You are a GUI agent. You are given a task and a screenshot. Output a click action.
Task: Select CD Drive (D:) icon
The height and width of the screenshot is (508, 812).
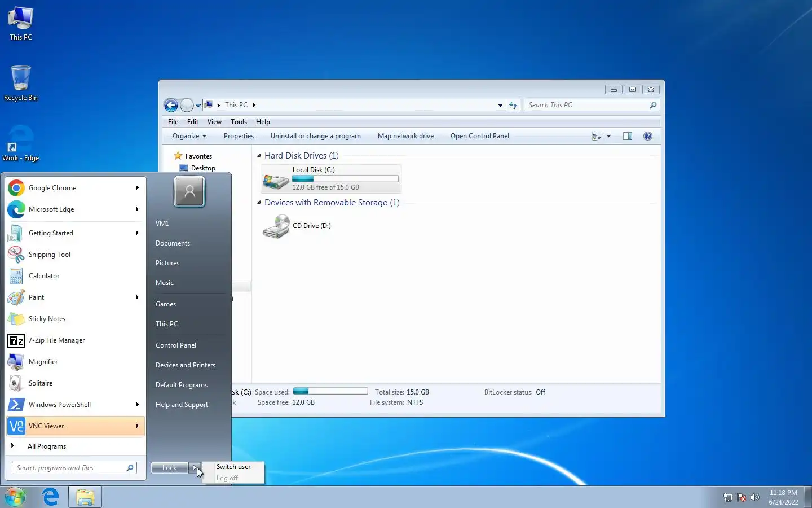[x=276, y=226]
